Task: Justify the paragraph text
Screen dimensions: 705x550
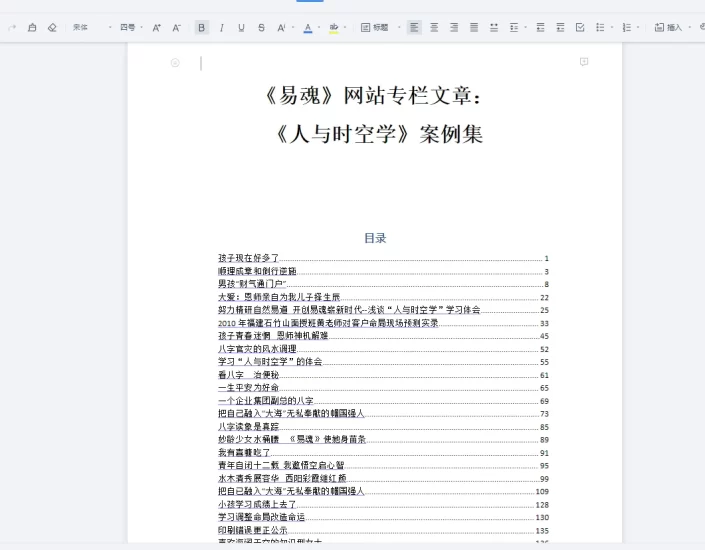Action: pyautogui.click(x=474, y=28)
